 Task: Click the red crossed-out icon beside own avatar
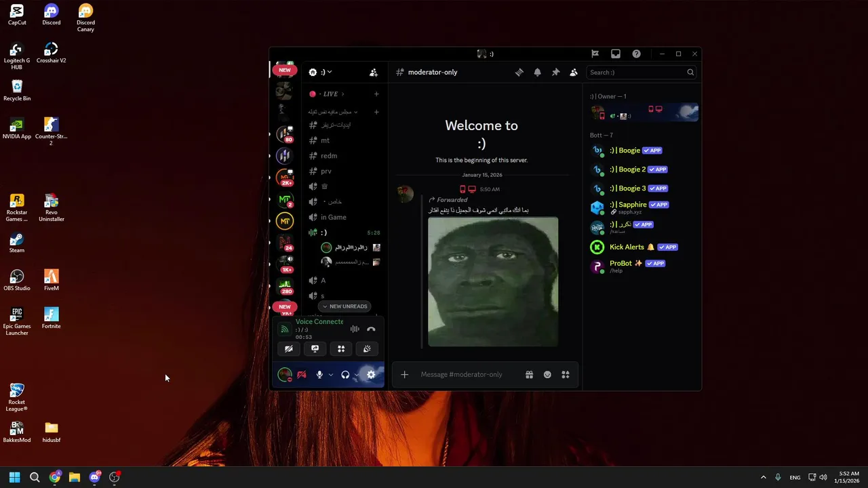pyautogui.click(x=302, y=375)
